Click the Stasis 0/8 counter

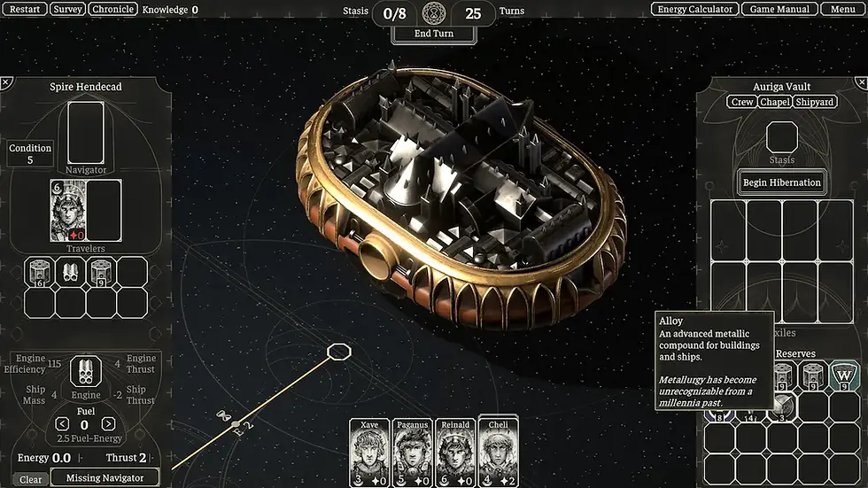click(394, 12)
